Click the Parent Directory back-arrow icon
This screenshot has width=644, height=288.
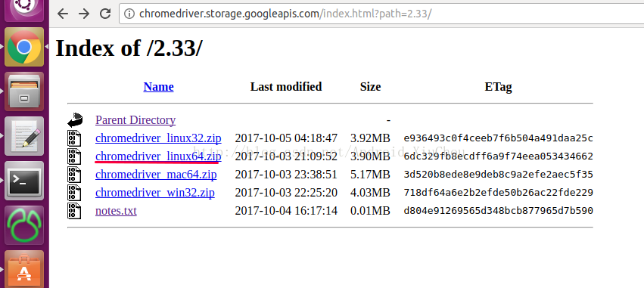75,120
